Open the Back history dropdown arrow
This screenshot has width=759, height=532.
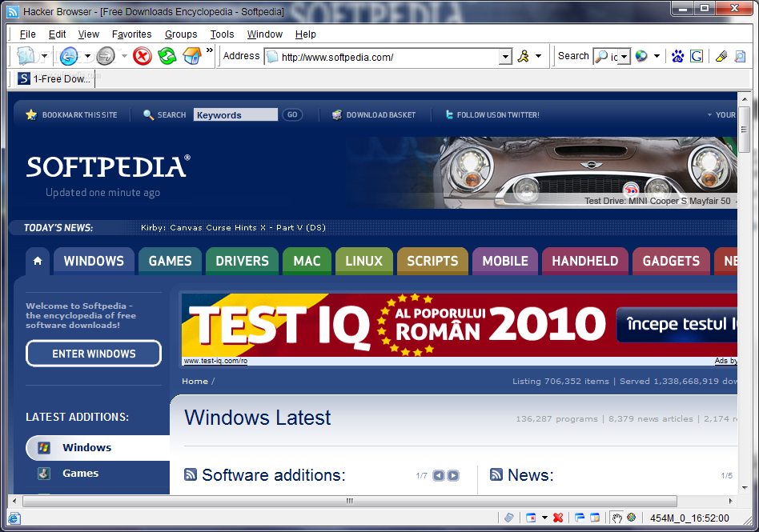87,56
